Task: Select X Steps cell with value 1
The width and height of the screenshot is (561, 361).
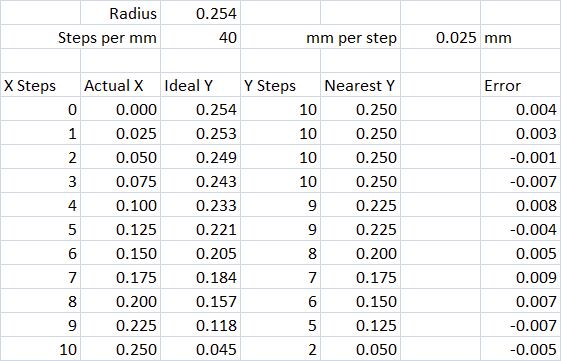Action: pyautogui.click(x=40, y=133)
